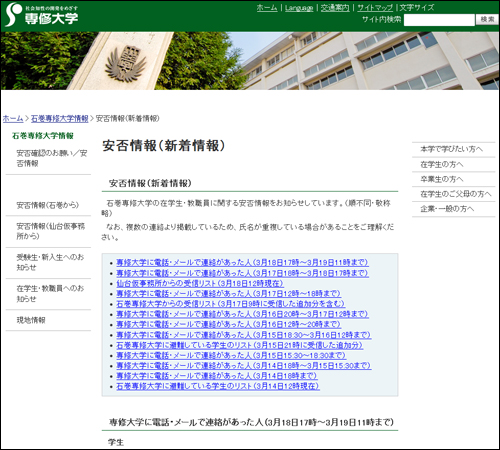Screen dimensions: 500x450
Task: Open the サイトマップ link
Action: click(375, 8)
